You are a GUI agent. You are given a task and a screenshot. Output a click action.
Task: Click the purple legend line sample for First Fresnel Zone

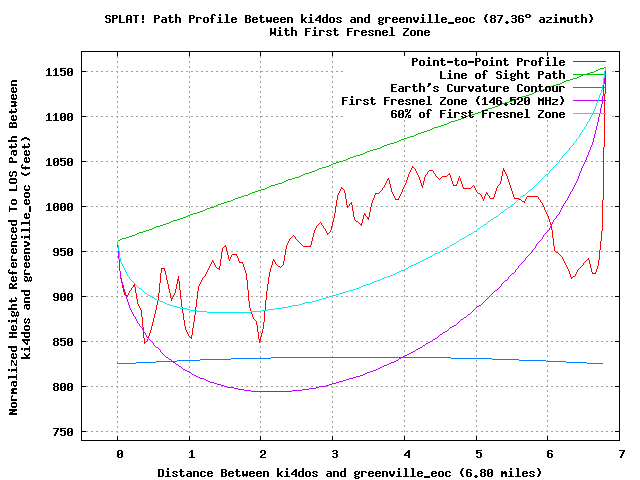[589, 100]
